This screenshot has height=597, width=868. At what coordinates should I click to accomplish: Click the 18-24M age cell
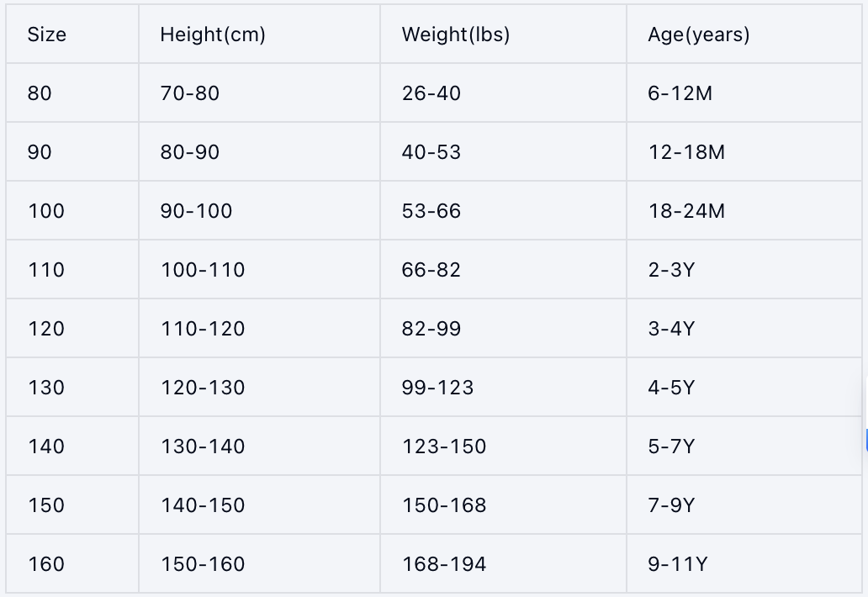(686, 211)
